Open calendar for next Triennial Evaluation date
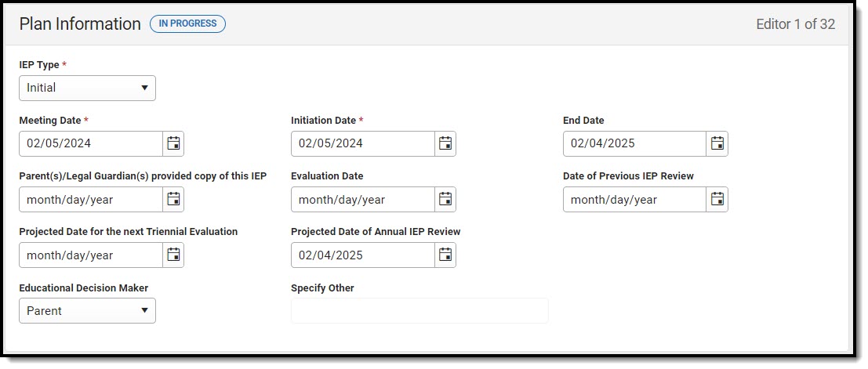This screenshot has width=868, height=369. click(x=173, y=255)
